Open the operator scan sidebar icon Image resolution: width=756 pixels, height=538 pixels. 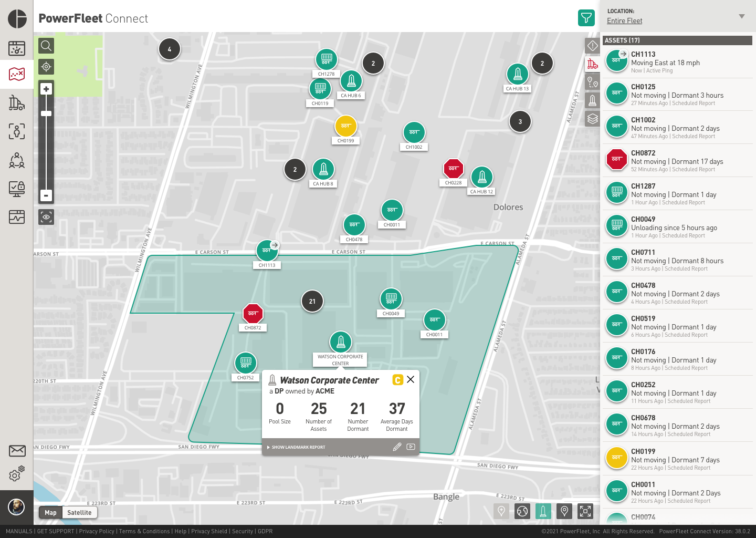(17, 131)
